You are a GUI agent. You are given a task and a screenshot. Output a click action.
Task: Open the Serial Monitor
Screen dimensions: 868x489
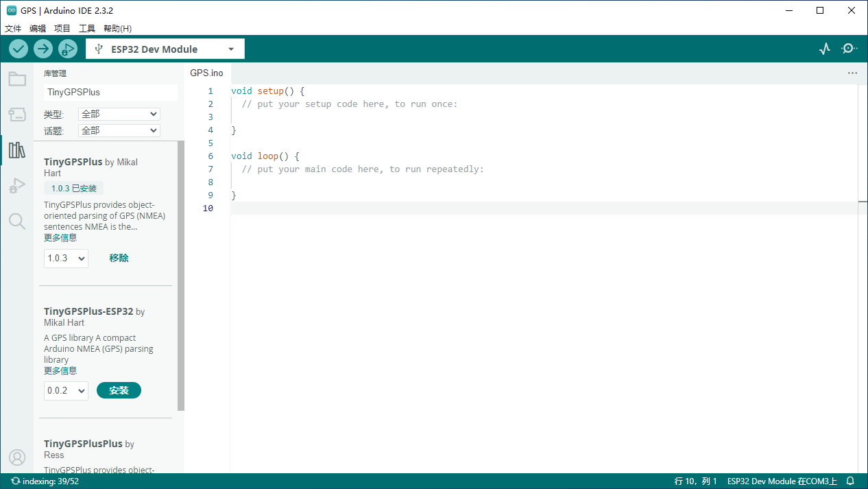point(849,49)
